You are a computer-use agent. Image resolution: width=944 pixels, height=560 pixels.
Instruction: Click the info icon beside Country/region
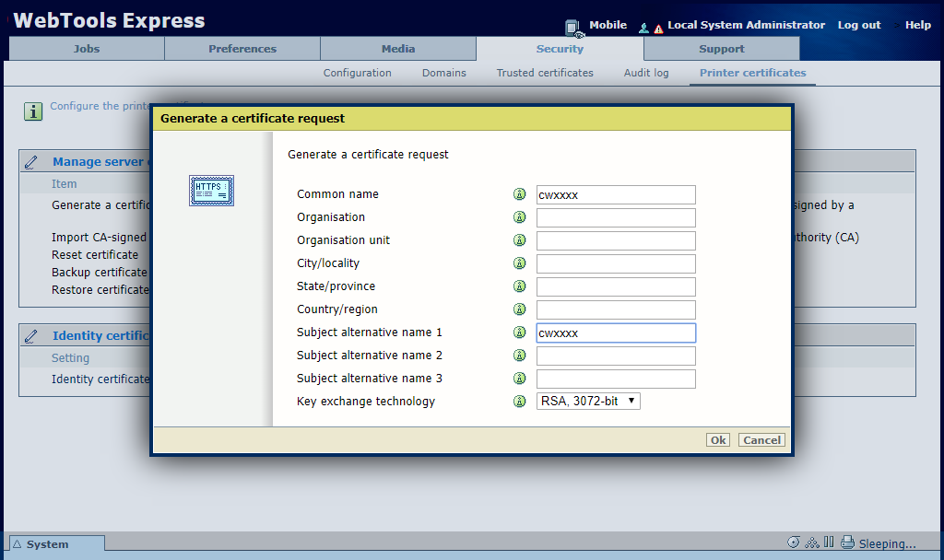(520, 309)
